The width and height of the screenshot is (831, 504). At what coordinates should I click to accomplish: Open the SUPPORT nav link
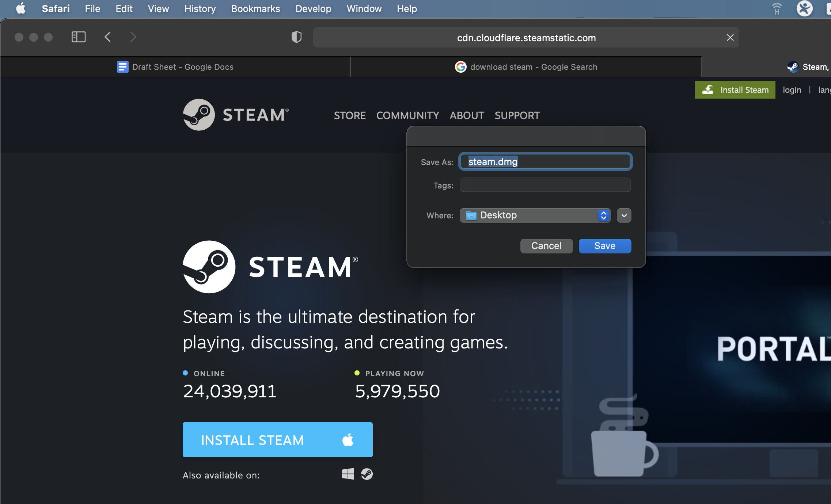517,115
